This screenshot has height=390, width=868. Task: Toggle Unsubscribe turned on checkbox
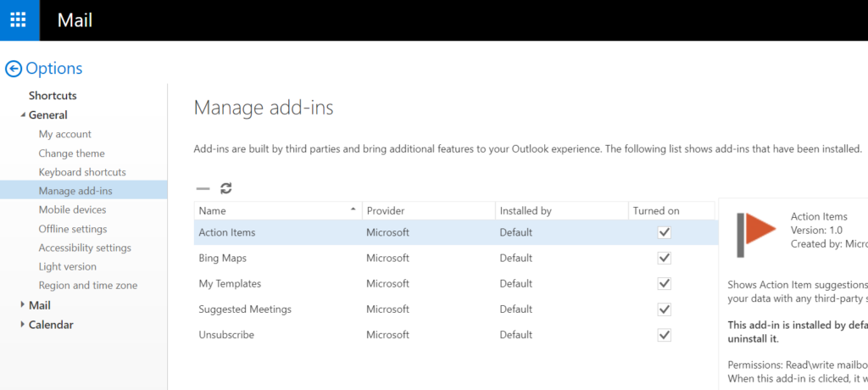coord(665,335)
